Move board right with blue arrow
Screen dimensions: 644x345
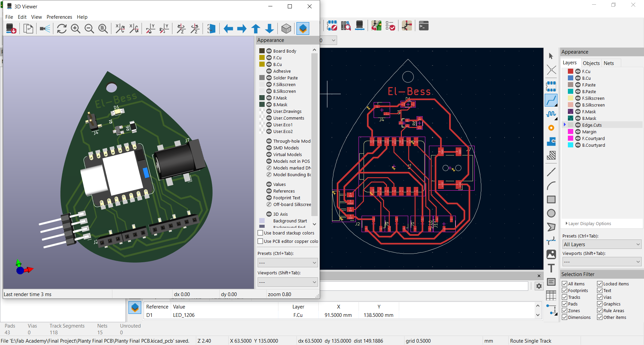[242, 29]
